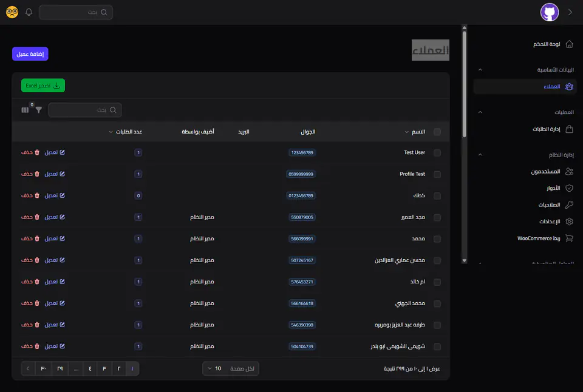Click the home icon for لوحة التحكم
Viewport: 583px width, 392px height.
(x=569, y=44)
